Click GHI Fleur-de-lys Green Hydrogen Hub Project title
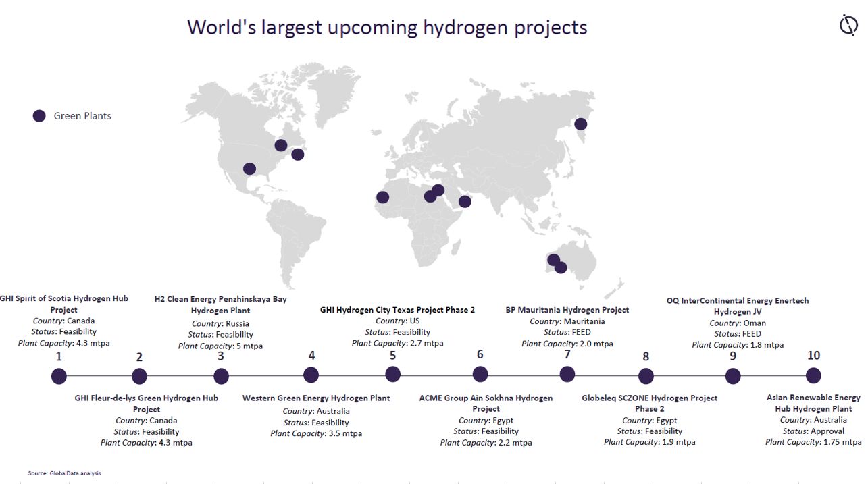Viewport: 868px width, 484px height. tap(147, 404)
